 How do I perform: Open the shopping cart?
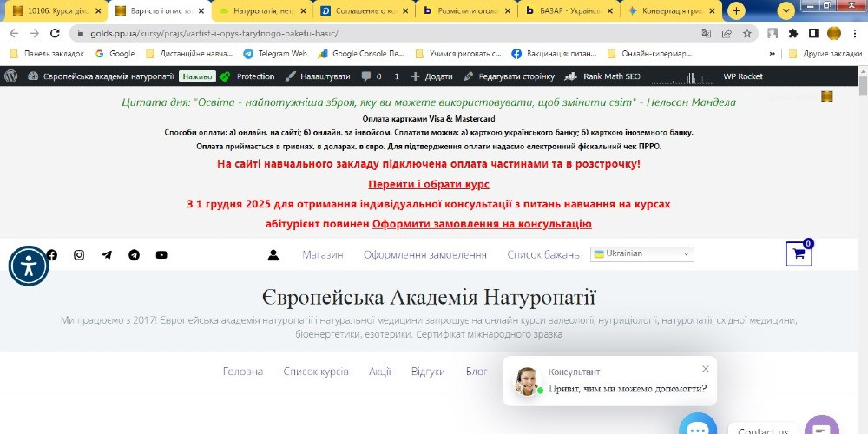click(799, 254)
